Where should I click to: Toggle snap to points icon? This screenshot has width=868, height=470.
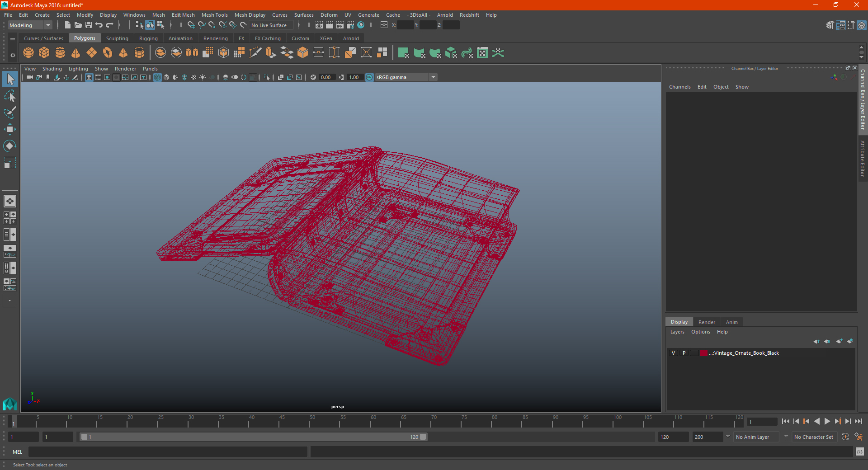tap(212, 25)
